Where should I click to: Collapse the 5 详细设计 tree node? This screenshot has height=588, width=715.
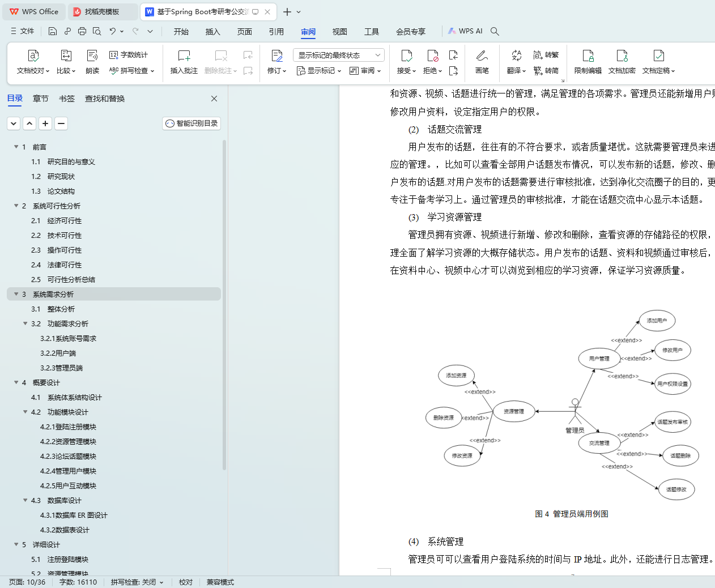click(16, 544)
